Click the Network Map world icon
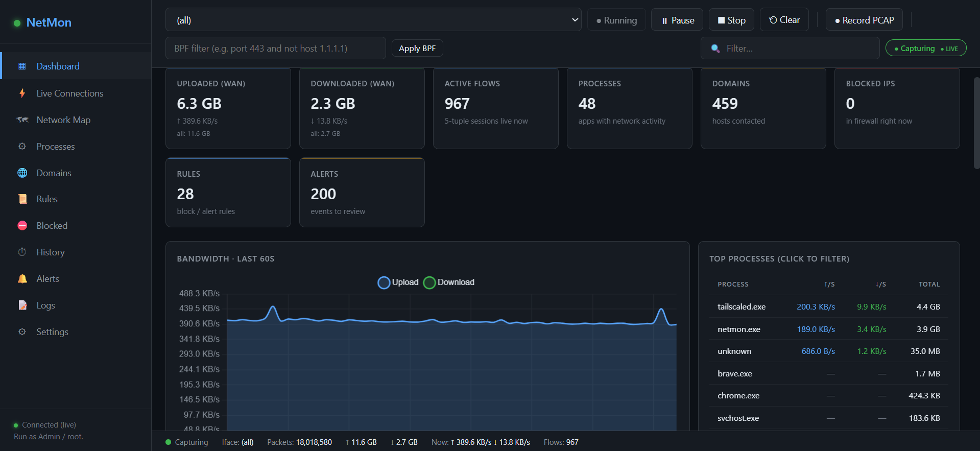The height and width of the screenshot is (451, 980). click(x=22, y=120)
